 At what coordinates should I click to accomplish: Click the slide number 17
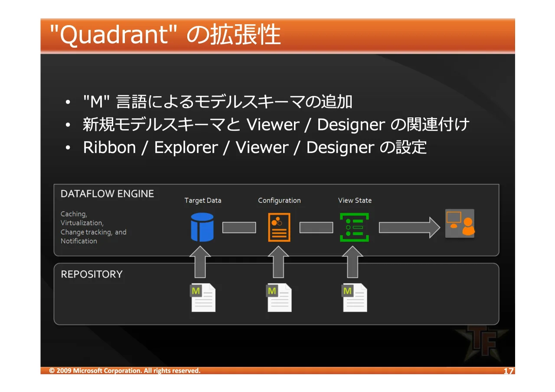(x=508, y=371)
